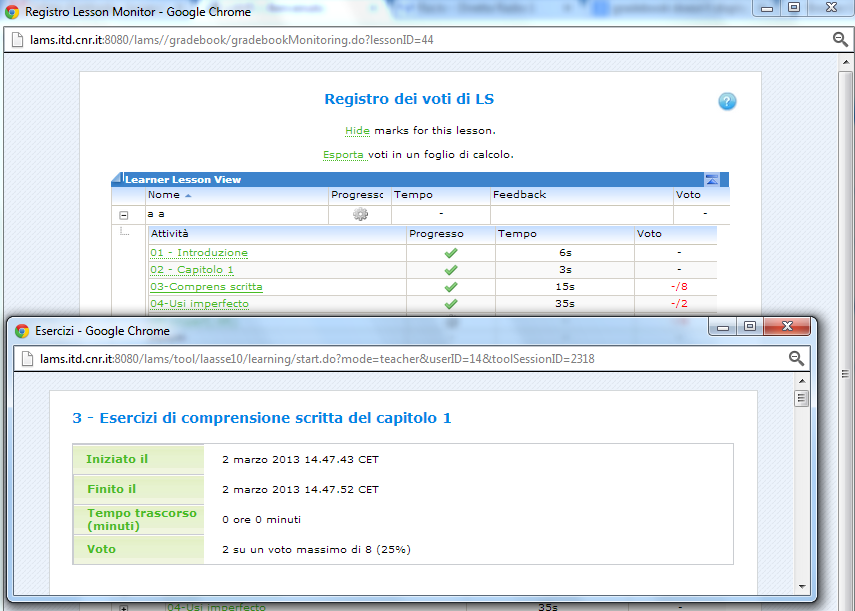Open the 04-Usi imperfecto activity link
Screen dimensions: 855x611
[199, 304]
